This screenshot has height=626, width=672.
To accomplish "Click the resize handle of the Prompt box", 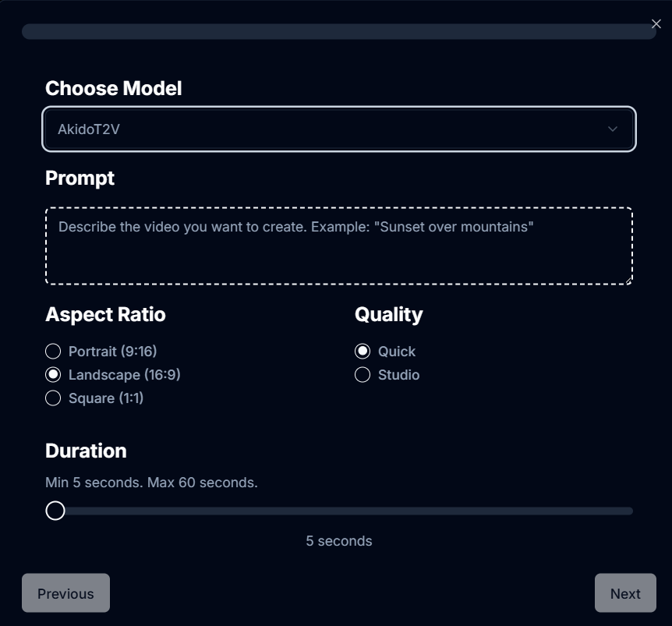I will 628,280.
